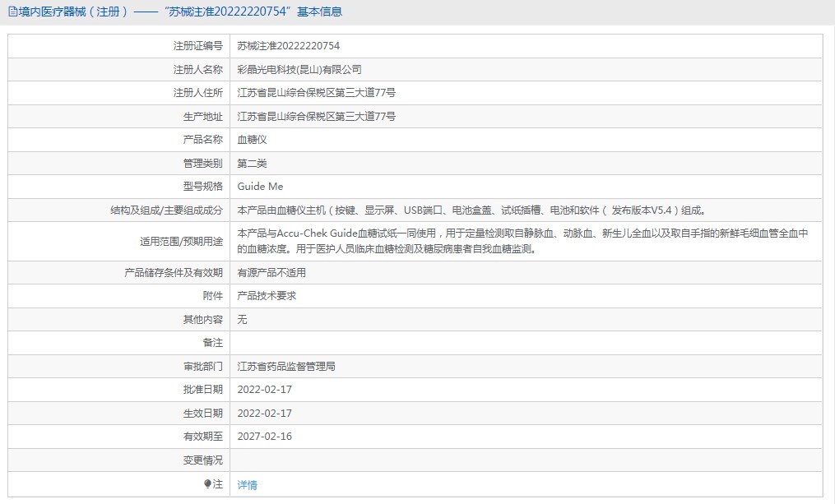Select storage value 有源产品不适用
This screenshot has width=835, height=504.
271,272
